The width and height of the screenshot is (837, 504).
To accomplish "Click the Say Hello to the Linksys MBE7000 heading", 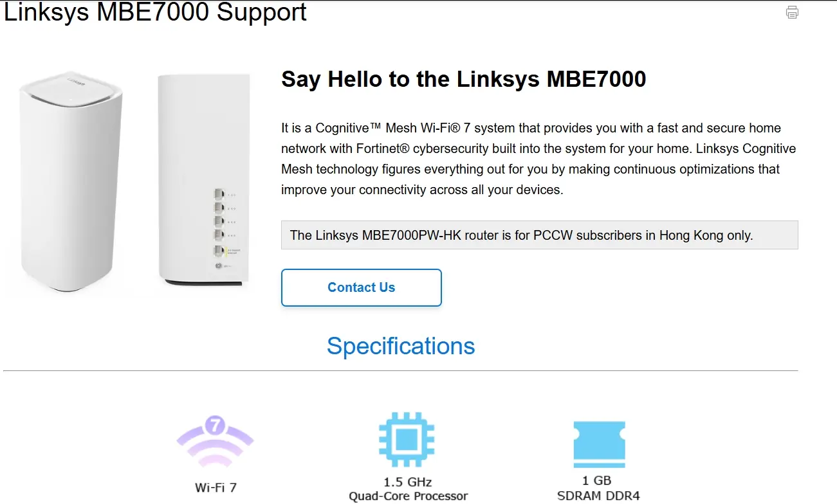I will 463,79.
